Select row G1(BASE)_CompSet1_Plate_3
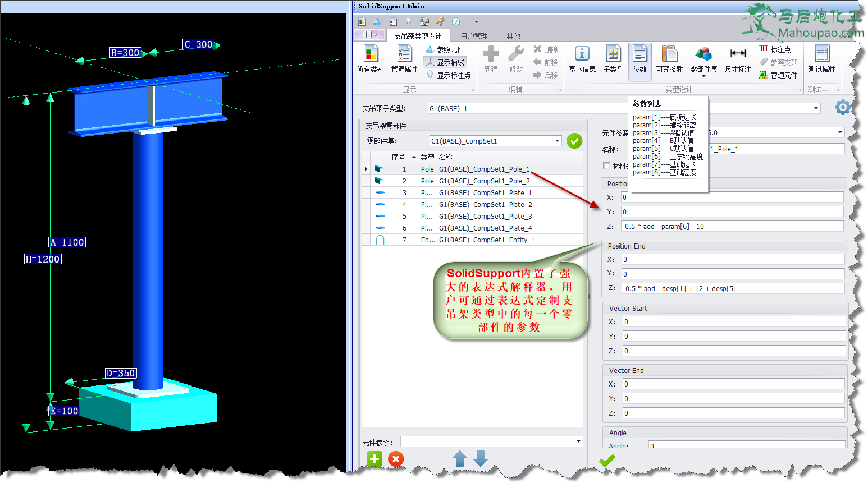The image size is (868, 483). click(472, 216)
